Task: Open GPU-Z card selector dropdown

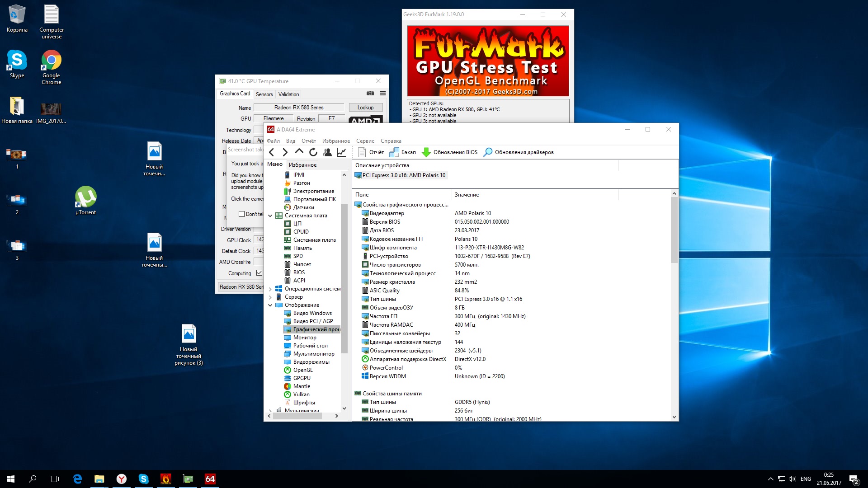Action: [x=241, y=286]
